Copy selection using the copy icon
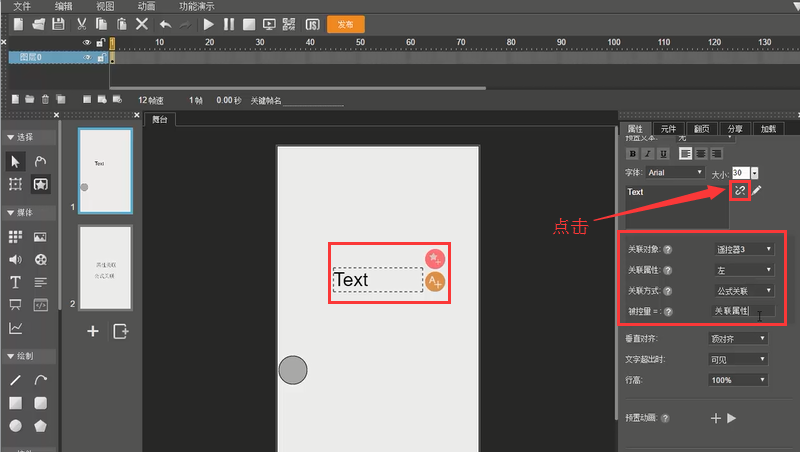The height and width of the screenshot is (452, 800). tap(102, 24)
